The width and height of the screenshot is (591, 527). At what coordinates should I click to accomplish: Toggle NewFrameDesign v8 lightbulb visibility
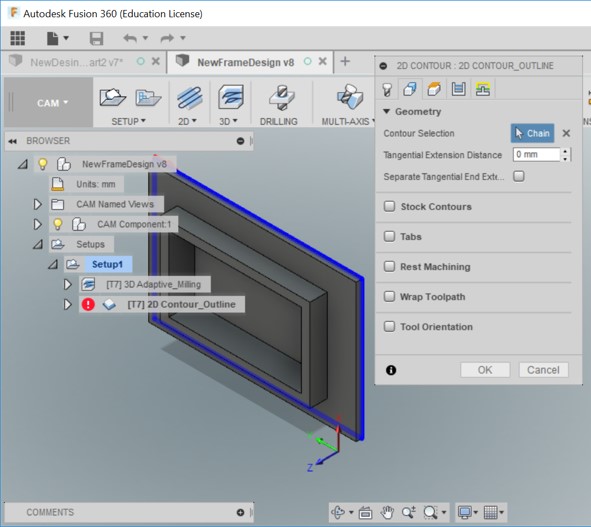coord(43,164)
